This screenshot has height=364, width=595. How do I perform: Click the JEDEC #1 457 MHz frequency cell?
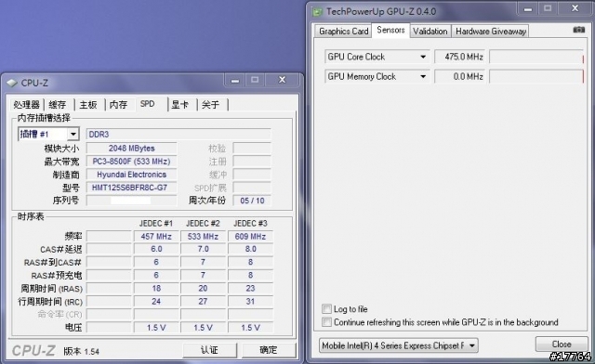point(156,236)
